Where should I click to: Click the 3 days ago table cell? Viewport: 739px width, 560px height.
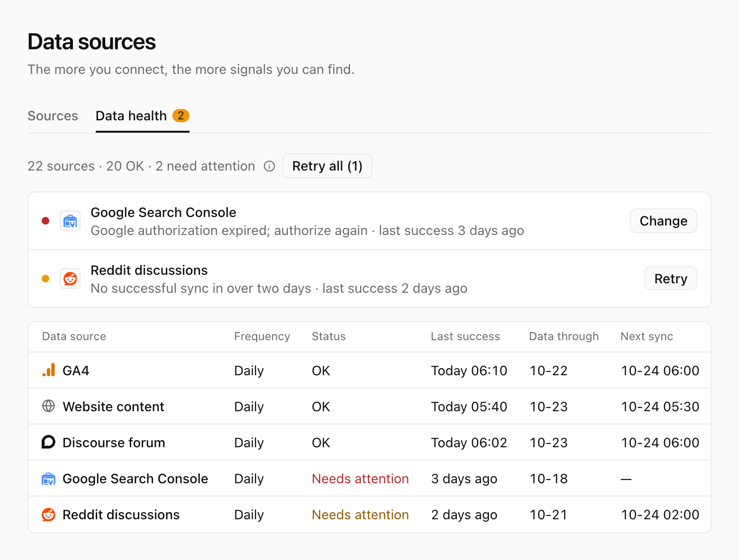(464, 479)
